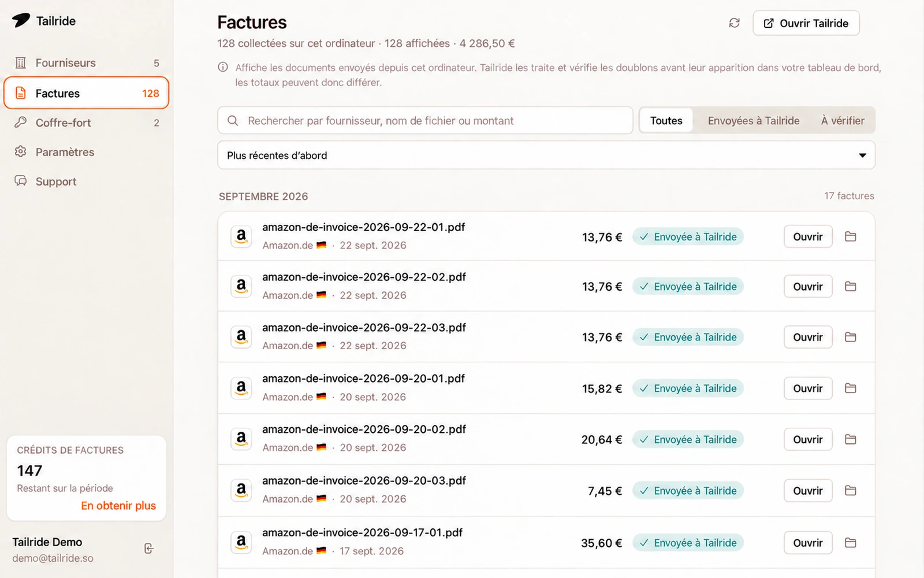Click Envoyée à Tailride badge for 2026-09-22-01
Image resolution: width=924 pixels, height=578 pixels.
688,236
